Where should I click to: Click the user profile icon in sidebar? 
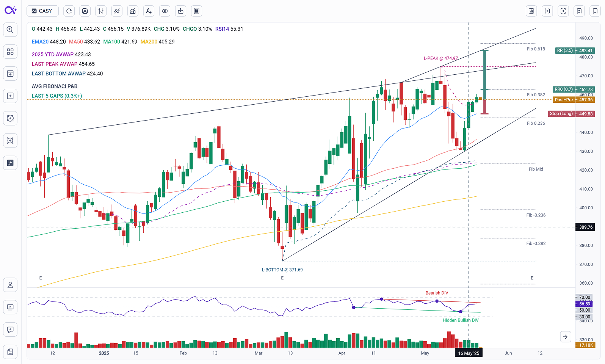pos(10,285)
